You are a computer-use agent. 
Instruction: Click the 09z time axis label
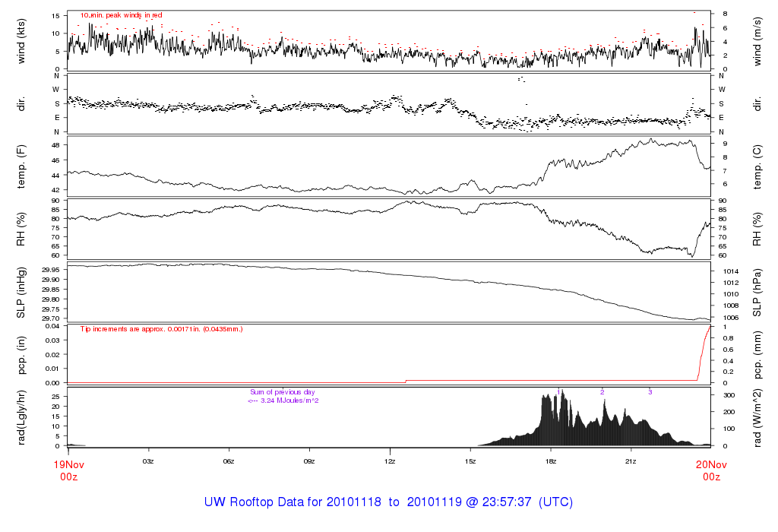coord(309,461)
